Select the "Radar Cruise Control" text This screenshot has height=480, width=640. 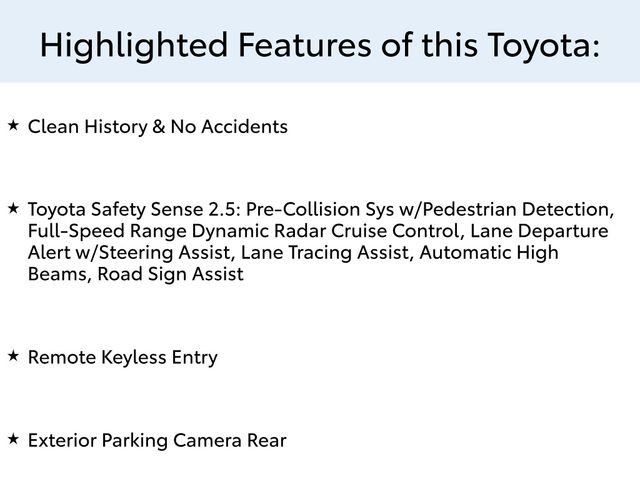click(x=346, y=231)
